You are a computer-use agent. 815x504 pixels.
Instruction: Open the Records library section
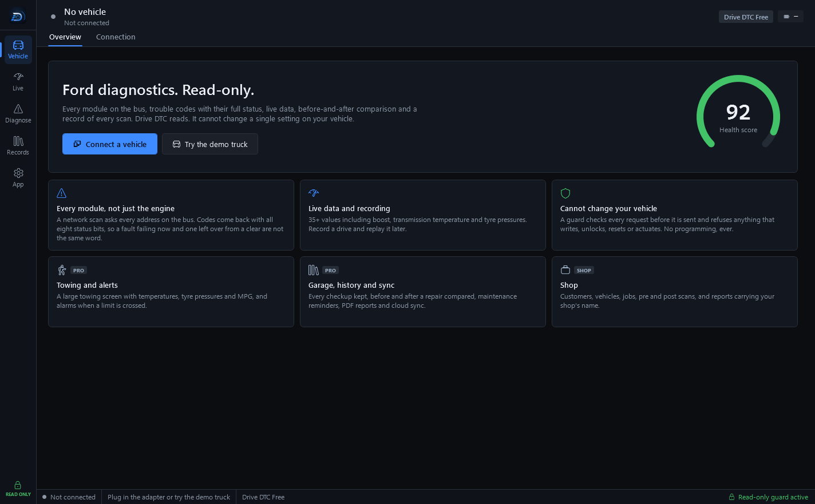point(18,146)
